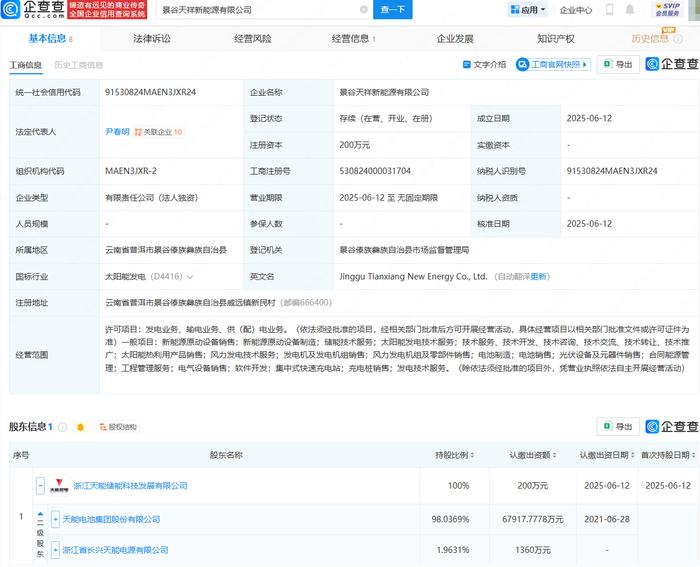Click the SVIP 会员服务 badge
The image size is (700, 567).
[x=667, y=9]
